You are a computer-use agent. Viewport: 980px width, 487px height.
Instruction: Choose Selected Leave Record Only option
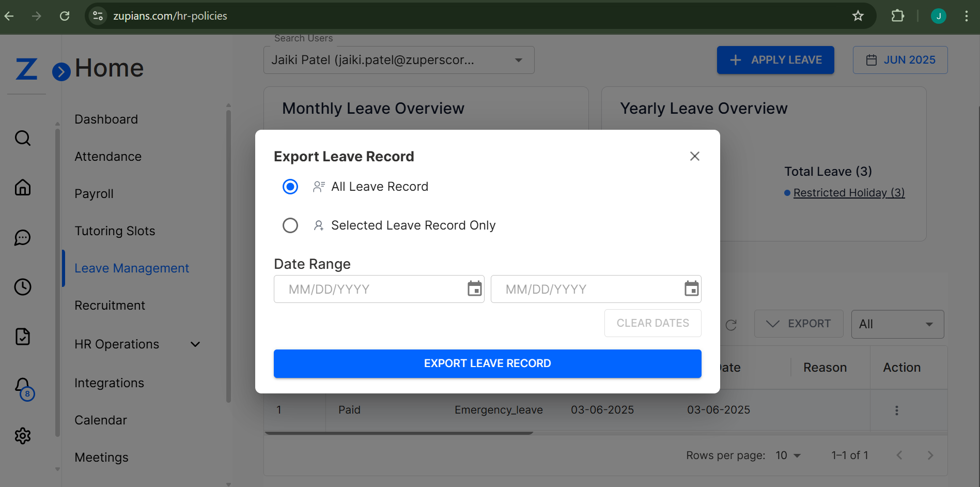[x=290, y=225]
